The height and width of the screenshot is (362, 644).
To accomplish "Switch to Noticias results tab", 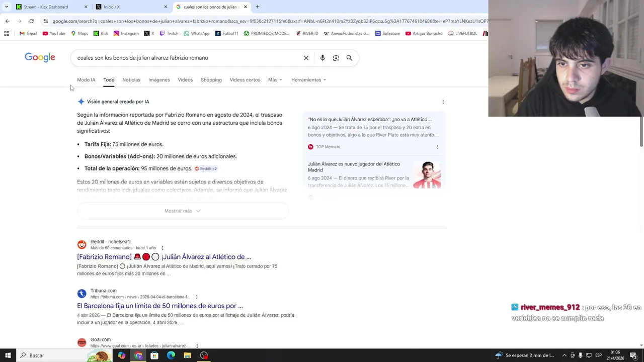I will [x=131, y=80].
